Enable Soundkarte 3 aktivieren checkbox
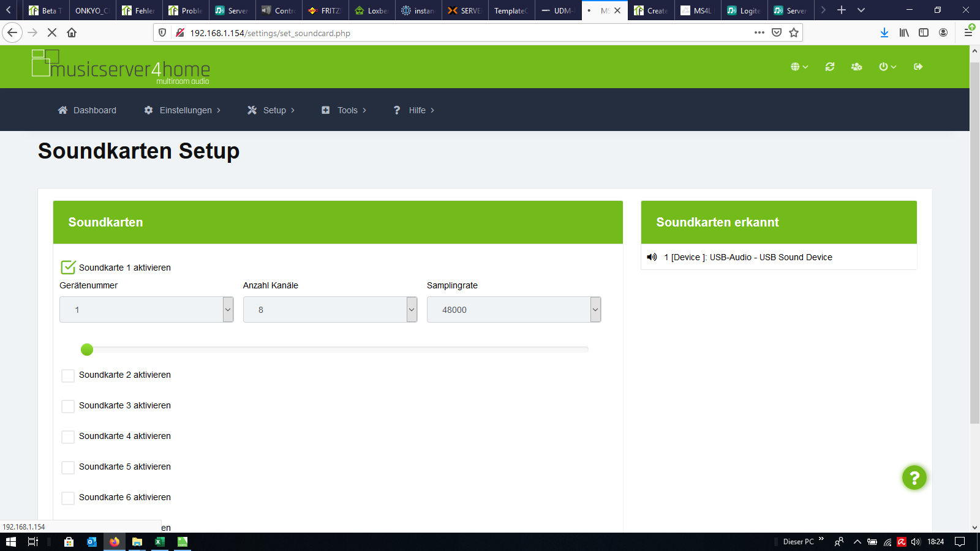Screen dimensions: 980x551 tap(68, 406)
